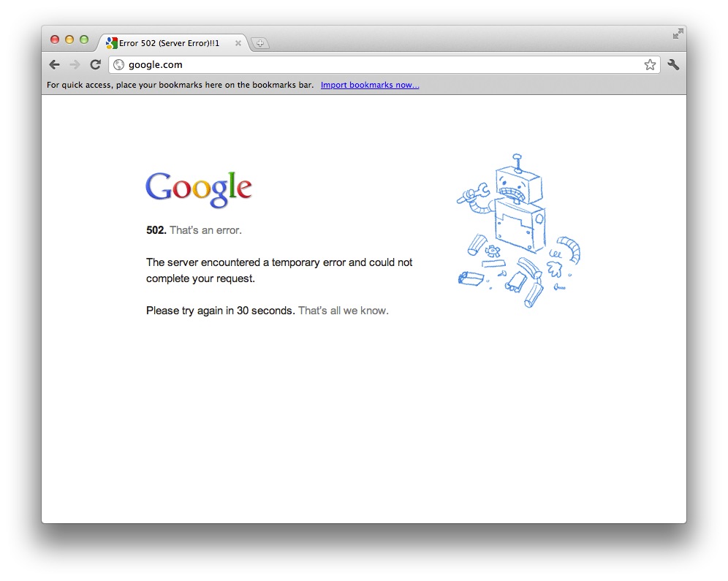Click the browser back arrow
Screen dimensions: 728x581
(54, 64)
